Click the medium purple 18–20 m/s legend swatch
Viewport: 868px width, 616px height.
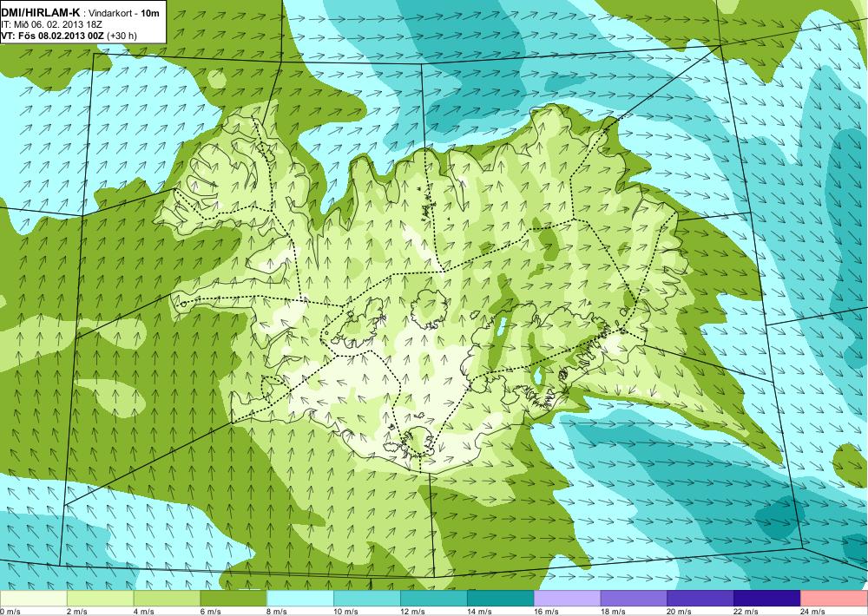[x=634, y=599]
